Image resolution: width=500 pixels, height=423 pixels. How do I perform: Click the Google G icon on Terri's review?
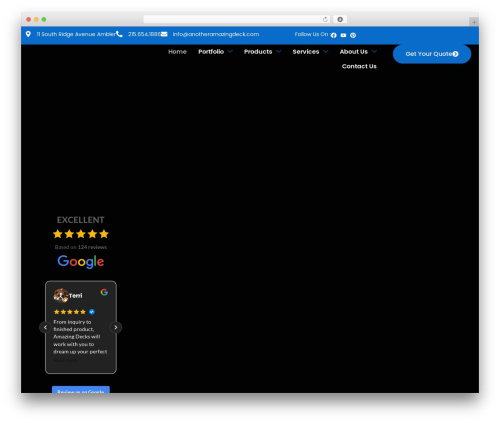(104, 292)
